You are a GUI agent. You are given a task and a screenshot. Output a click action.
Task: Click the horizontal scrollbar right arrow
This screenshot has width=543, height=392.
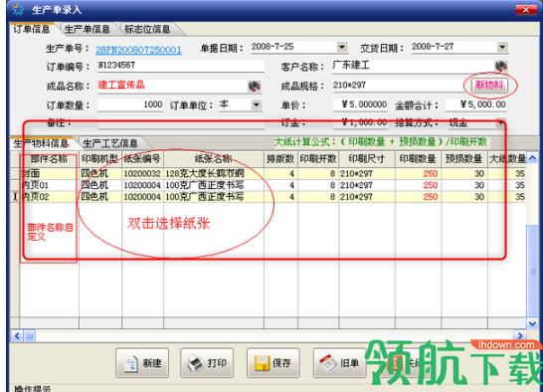(x=520, y=335)
